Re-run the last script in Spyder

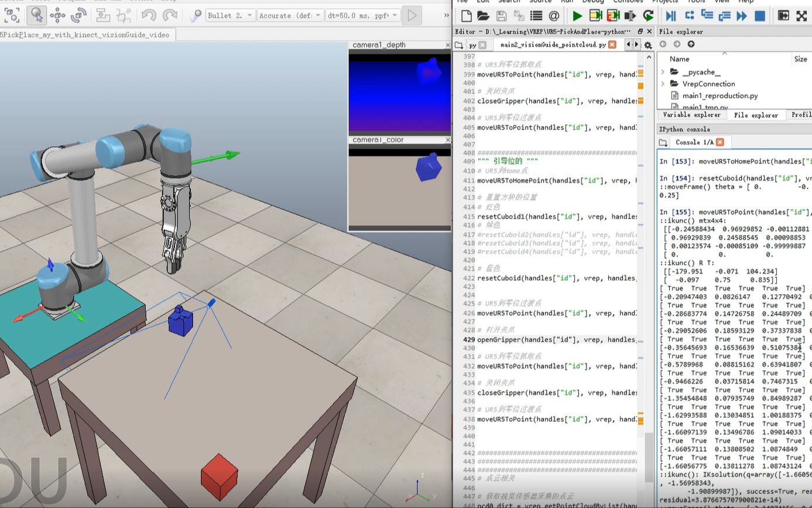click(648, 16)
